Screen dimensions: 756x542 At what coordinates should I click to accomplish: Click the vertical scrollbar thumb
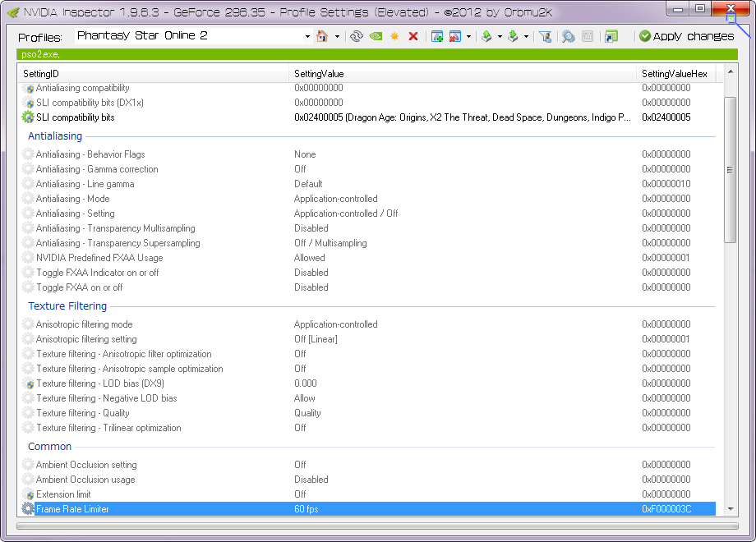tap(730, 170)
